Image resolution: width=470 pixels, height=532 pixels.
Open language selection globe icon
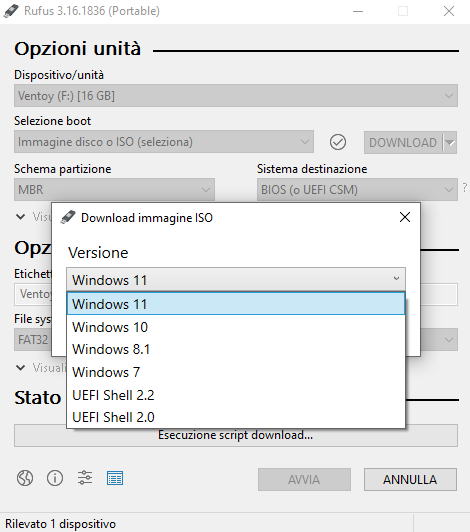click(x=25, y=478)
